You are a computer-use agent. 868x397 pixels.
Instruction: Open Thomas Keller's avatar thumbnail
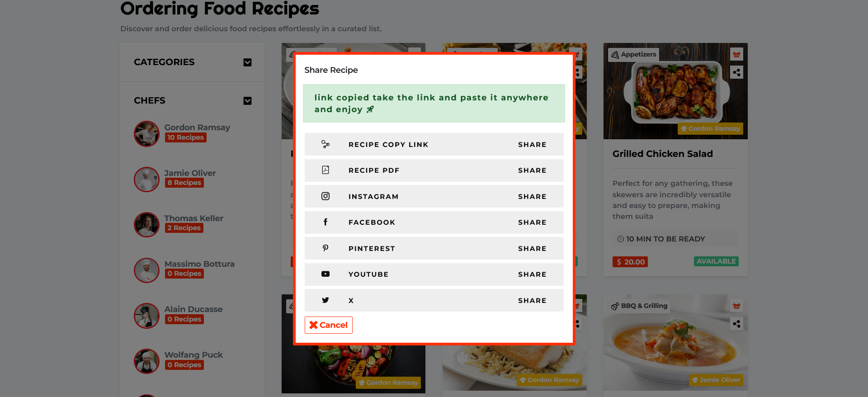(146, 225)
